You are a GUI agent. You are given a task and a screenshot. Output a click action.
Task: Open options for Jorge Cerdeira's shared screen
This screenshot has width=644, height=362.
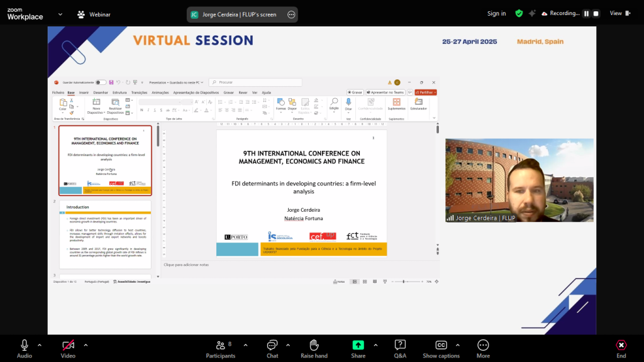coord(291,14)
